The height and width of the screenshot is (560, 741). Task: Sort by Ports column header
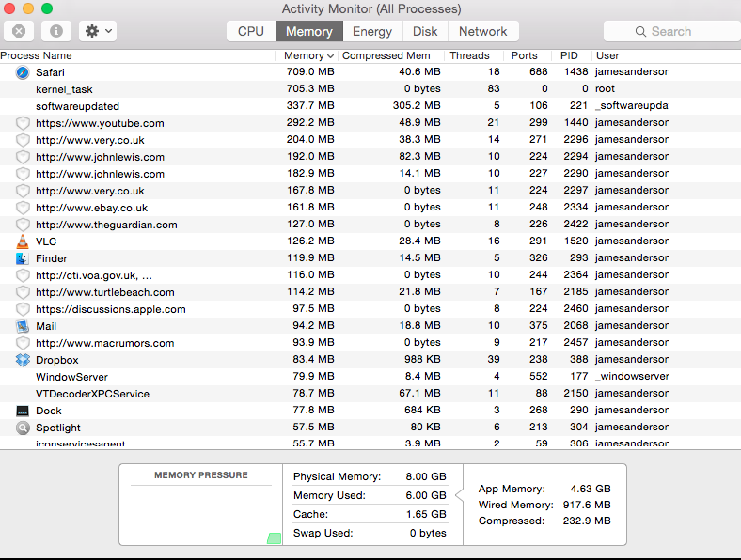528,55
